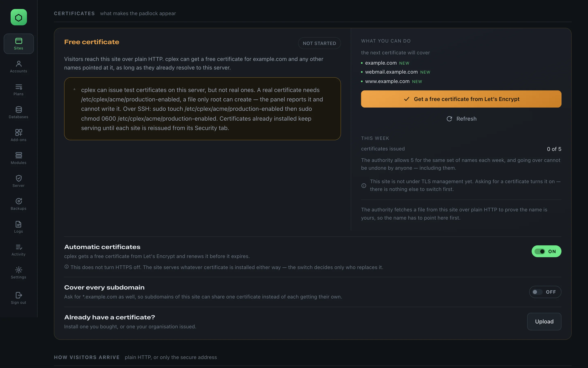
Task: Select Modules in the sidebar
Action: pyautogui.click(x=19, y=158)
